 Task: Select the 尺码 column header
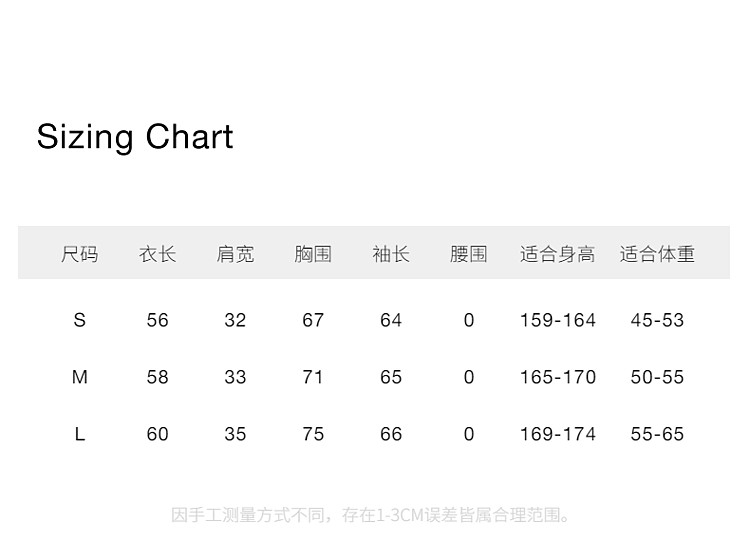click(80, 254)
